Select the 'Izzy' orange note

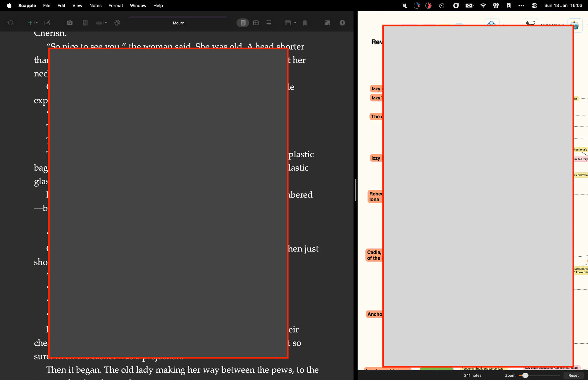(x=376, y=89)
